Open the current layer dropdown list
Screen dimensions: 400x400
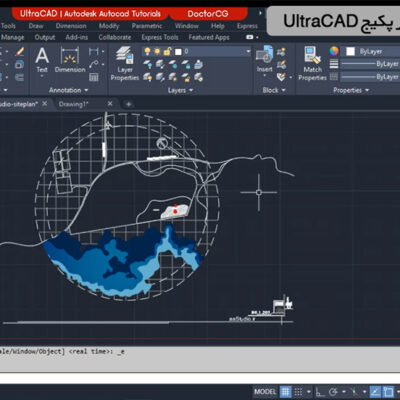(x=248, y=51)
